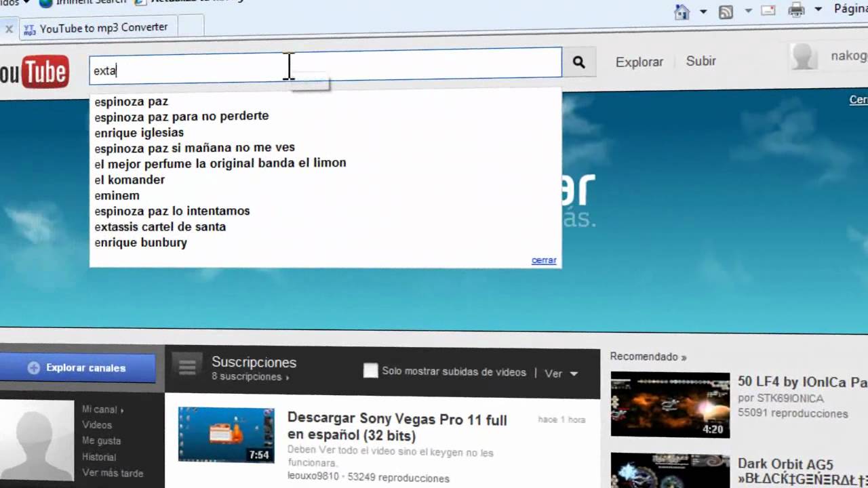
Task: Select suggestion enrique iglesias
Action: pos(139,133)
